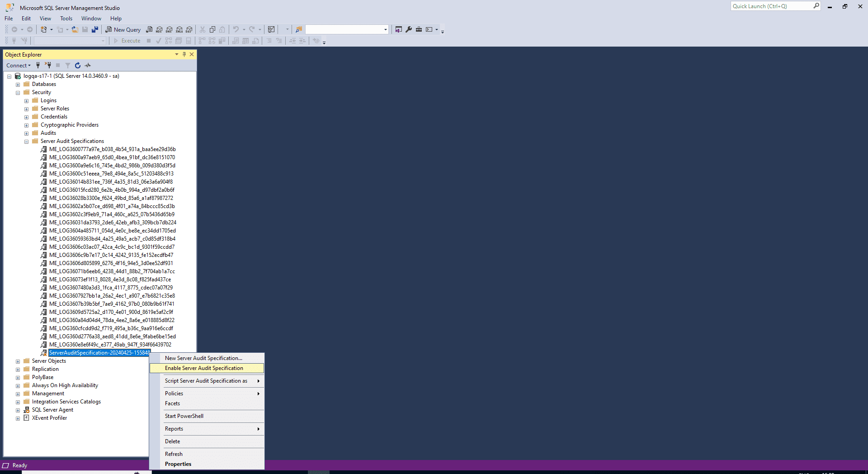Open the Reports submenu
868x474 pixels.
(x=207, y=429)
